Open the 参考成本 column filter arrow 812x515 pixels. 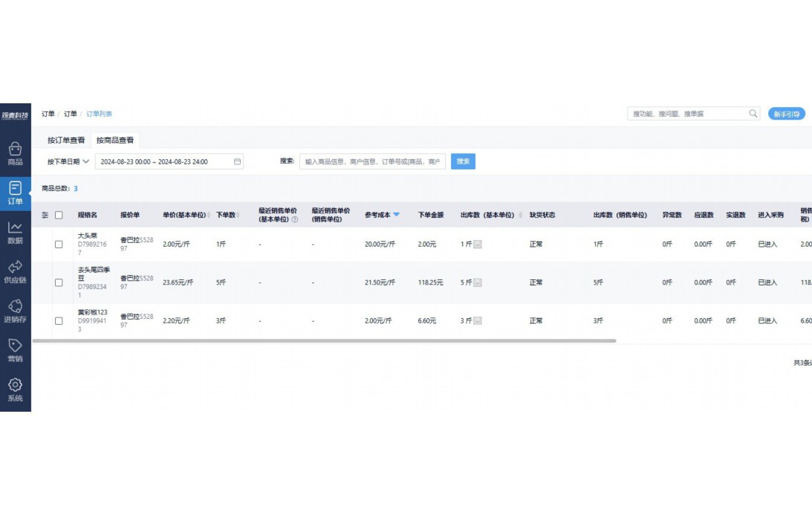396,215
